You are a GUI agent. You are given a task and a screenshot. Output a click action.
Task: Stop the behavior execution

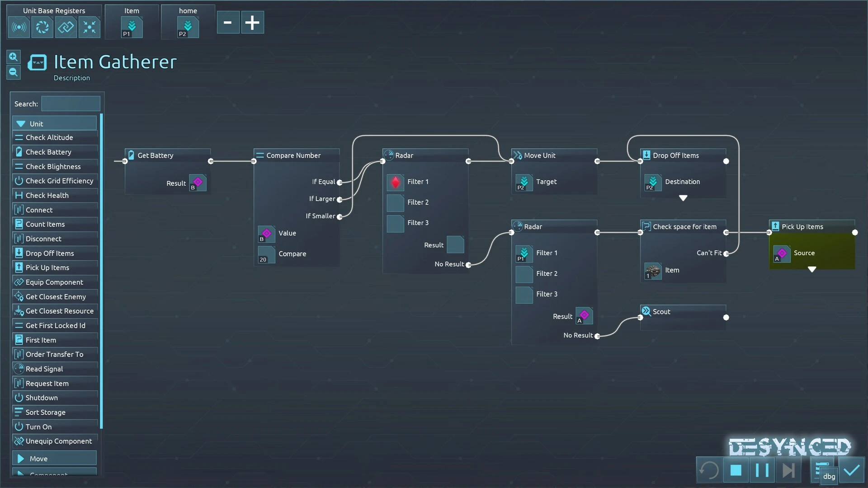click(x=736, y=470)
